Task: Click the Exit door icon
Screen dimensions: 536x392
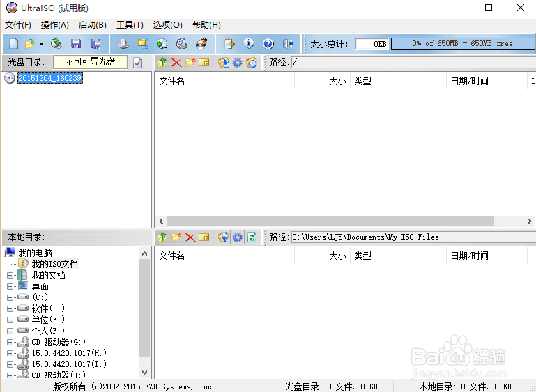Action: [x=288, y=44]
